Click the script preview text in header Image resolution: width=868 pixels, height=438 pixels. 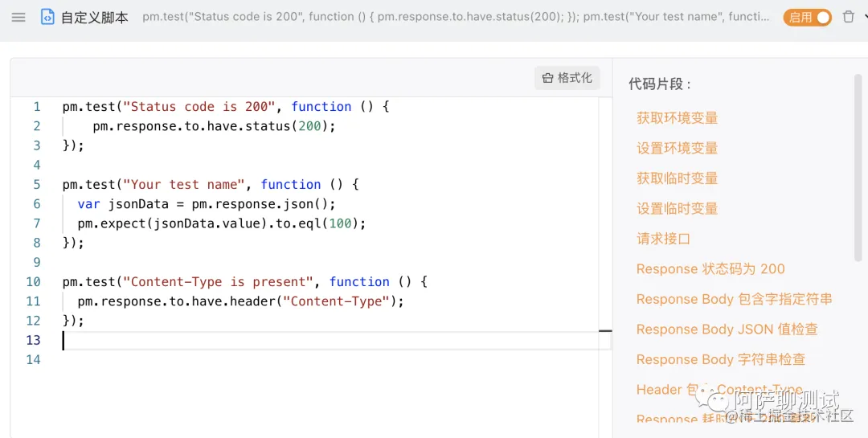click(x=456, y=17)
